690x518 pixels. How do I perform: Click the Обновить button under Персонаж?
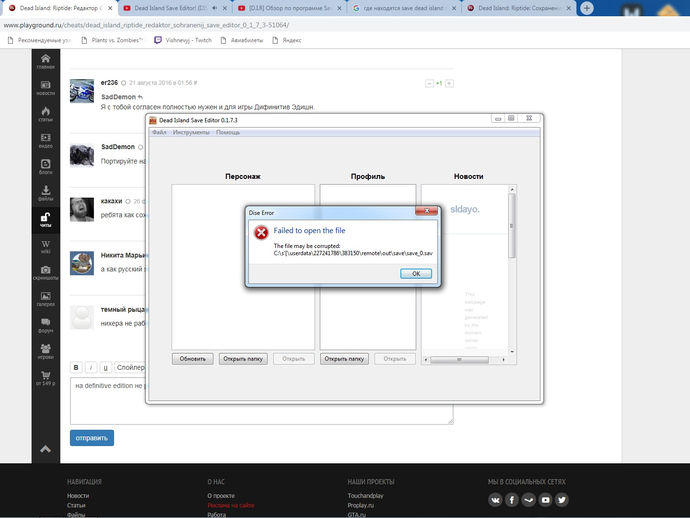pos(193,359)
